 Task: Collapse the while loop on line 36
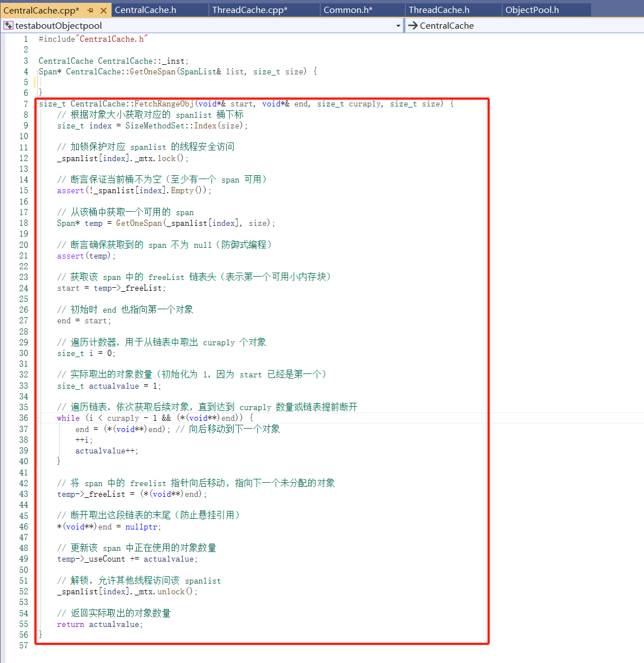[x=37, y=418]
